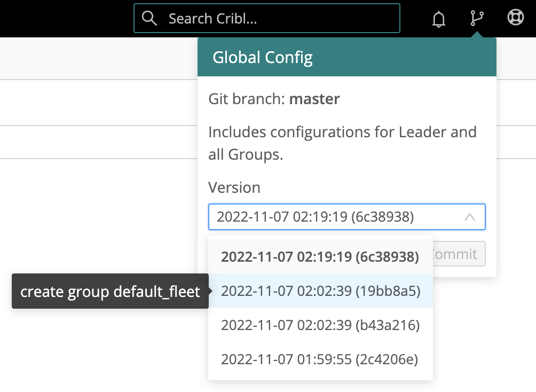Image resolution: width=536 pixels, height=392 pixels.
Task: Click the bold master branch name
Action: coord(314,99)
